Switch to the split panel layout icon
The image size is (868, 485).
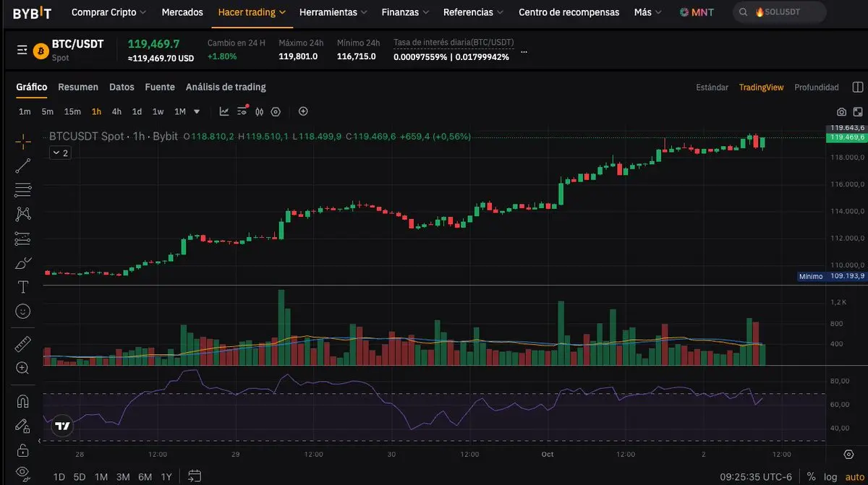[857, 87]
